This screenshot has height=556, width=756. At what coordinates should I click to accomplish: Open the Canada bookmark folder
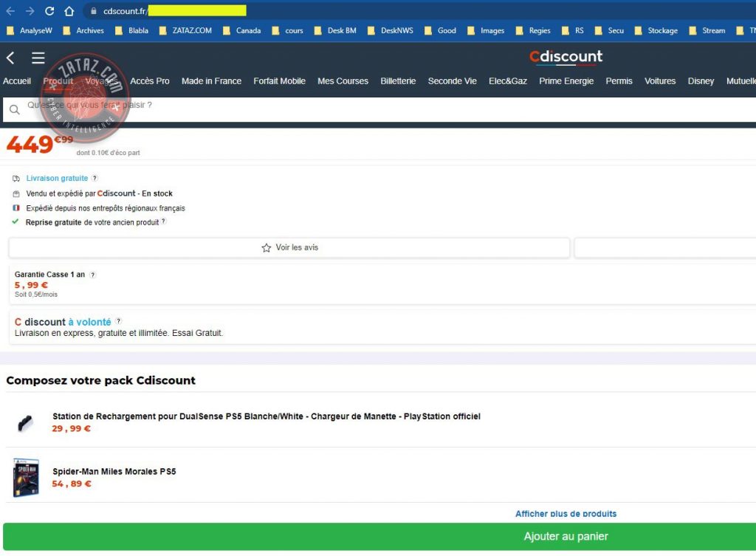[x=241, y=30]
